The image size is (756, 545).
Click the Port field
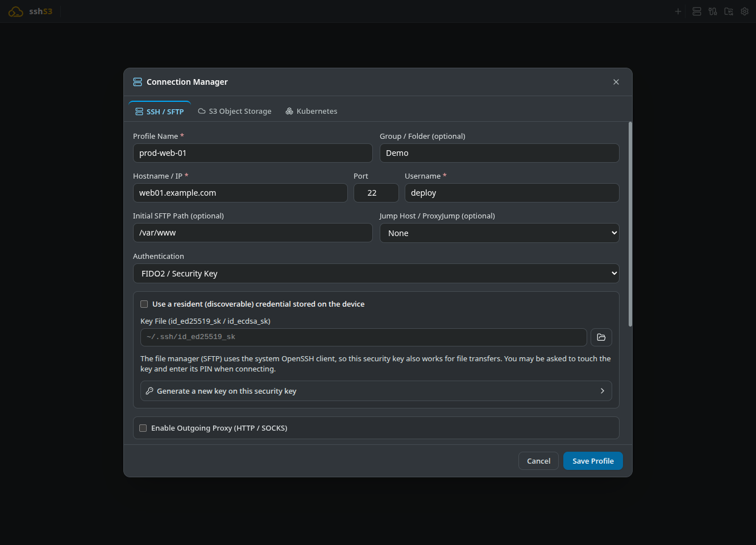click(376, 193)
